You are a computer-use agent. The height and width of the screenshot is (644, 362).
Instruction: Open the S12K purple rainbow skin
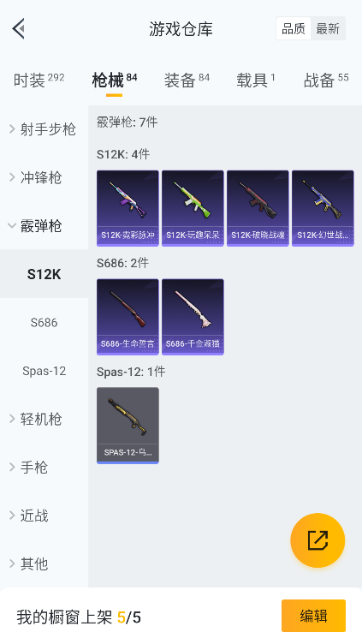(x=128, y=208)
